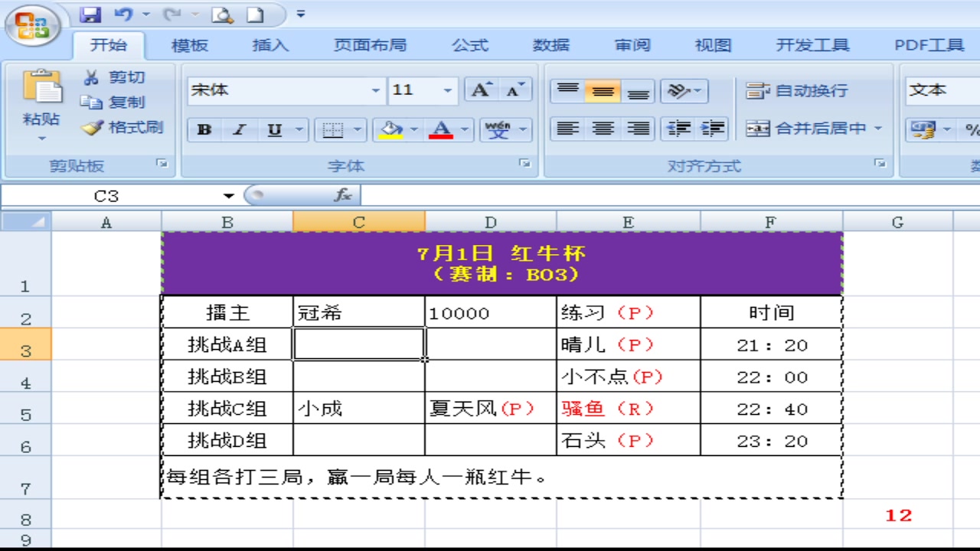This screenshot has width=980, height=551.
Task: Toggle middle vertical alignment
Action: [603, 90]
